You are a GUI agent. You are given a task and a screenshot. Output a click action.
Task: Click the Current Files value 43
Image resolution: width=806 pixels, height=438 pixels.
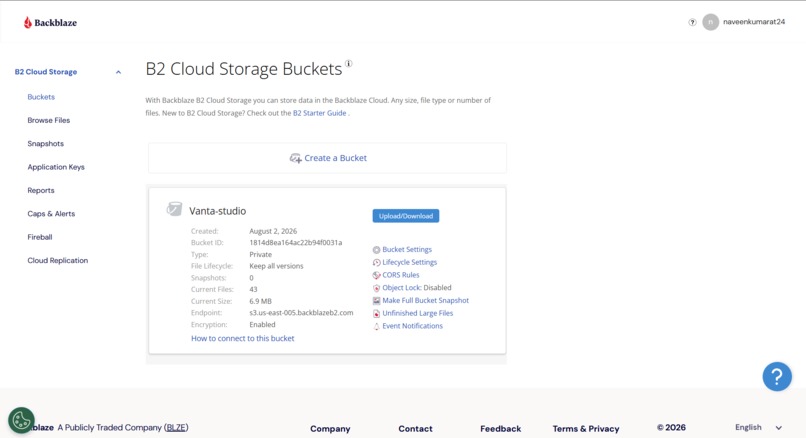(x=253, y=289)
